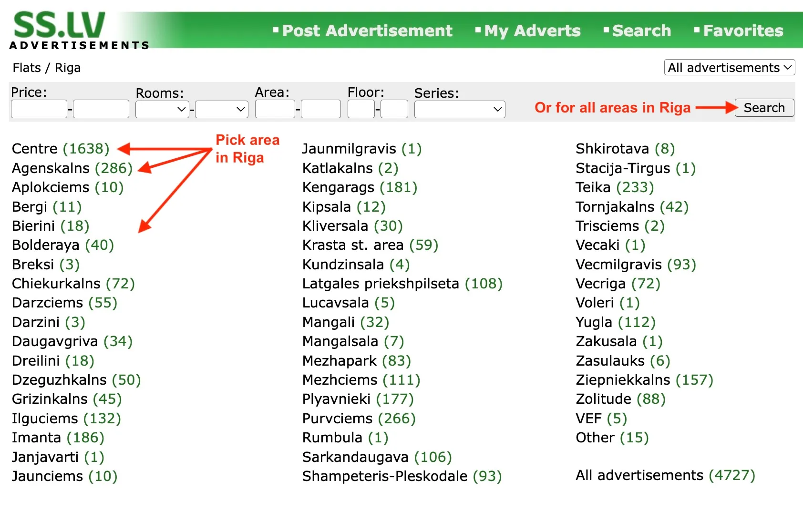Open Purvciems flat listings
This screenshot has height=532, width=803.
tap(337, 419)
